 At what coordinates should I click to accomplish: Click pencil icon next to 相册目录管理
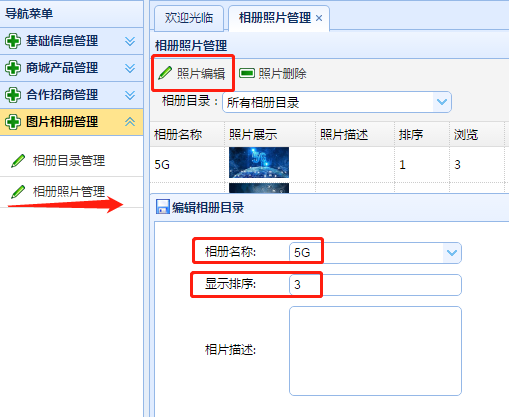pos(18,161)
